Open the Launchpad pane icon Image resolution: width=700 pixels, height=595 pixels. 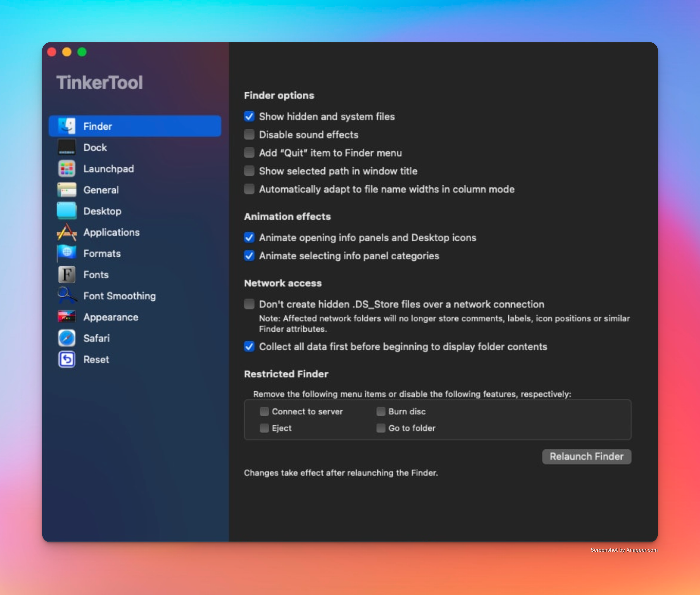[67, 169]
